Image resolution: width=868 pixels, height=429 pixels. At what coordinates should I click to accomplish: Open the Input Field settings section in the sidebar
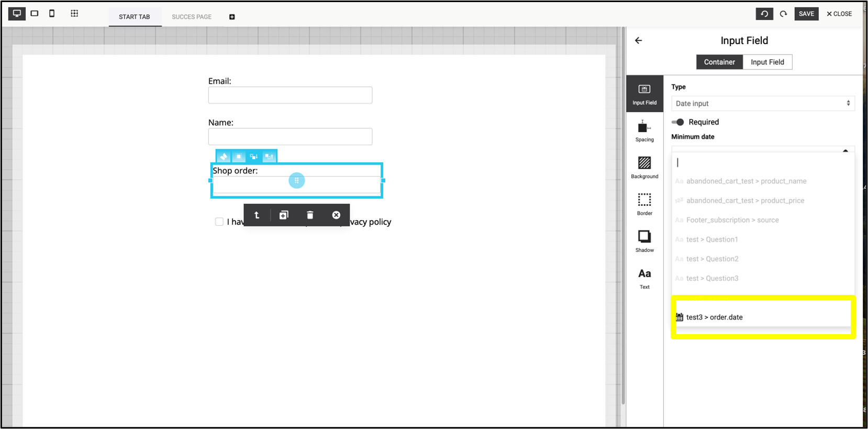[644, 94]
